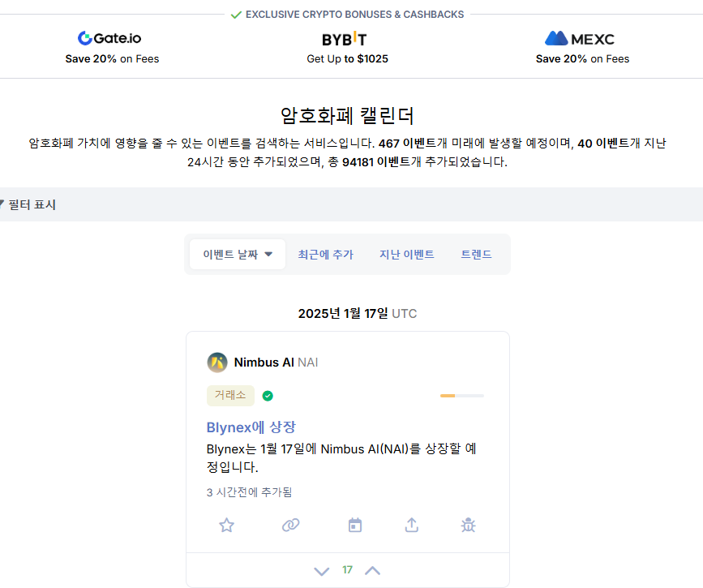This screenshot has height=588, width=703.
Task: Switch to the 지난 이벤트 tab
Action: pos(407,255)
